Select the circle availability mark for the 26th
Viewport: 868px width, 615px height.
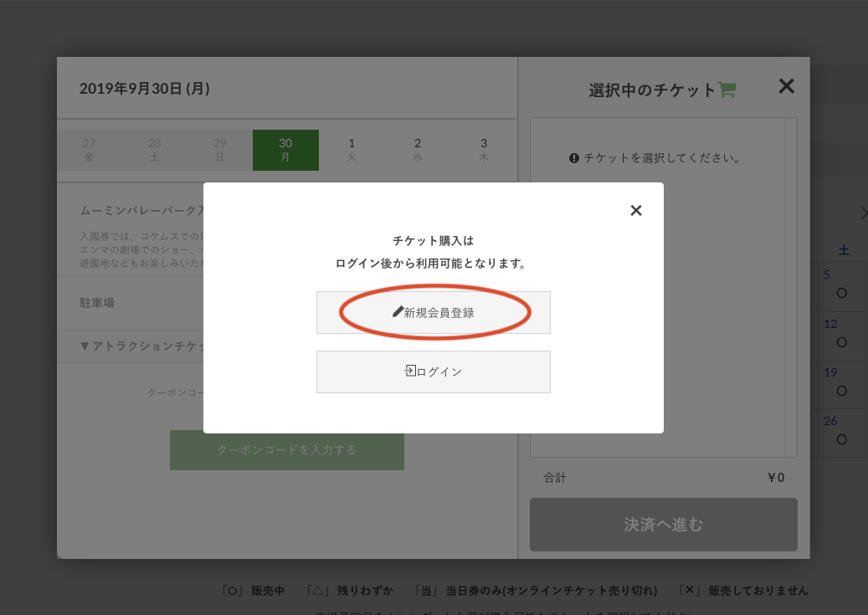click(841, 438)
